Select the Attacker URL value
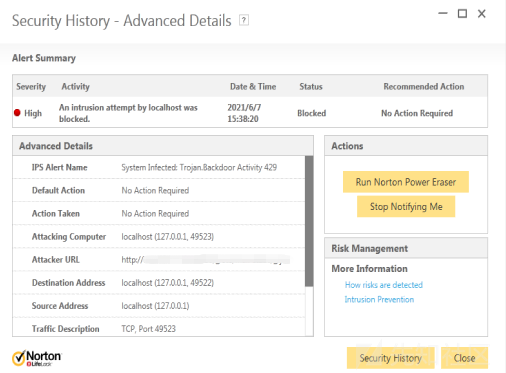 tap(205, 260)
